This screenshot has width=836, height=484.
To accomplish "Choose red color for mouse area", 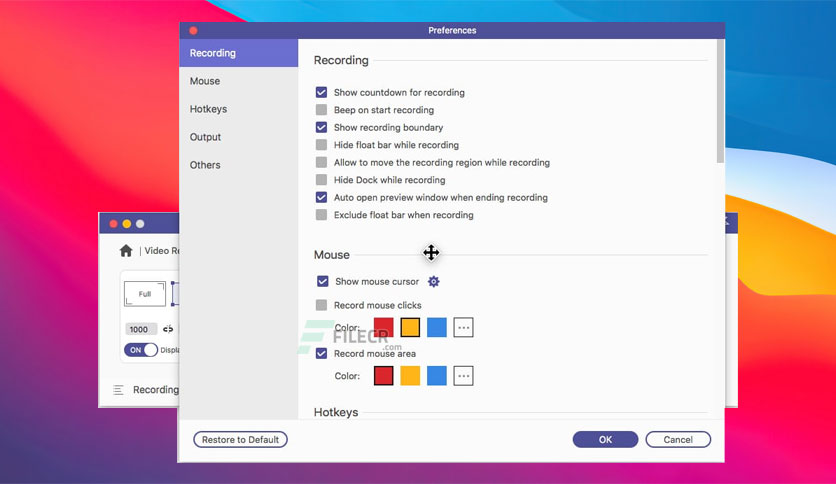I will (383, 376).
